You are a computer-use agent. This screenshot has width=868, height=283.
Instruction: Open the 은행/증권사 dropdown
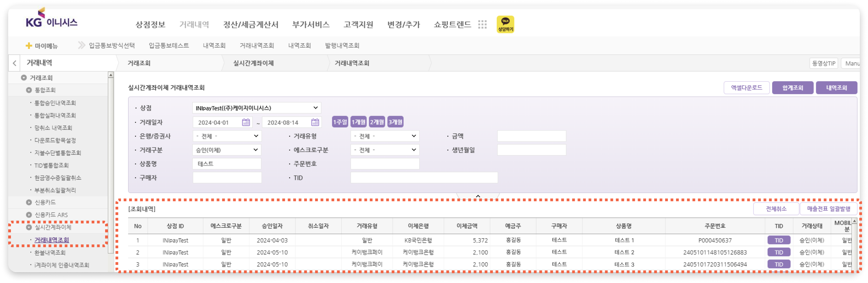pos(227,136)
